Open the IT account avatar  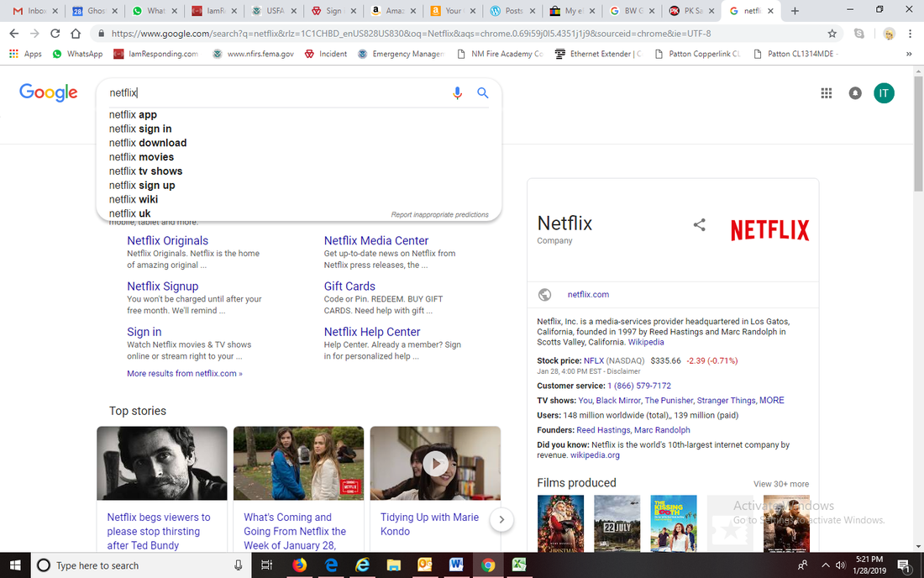tap(884, 93)
